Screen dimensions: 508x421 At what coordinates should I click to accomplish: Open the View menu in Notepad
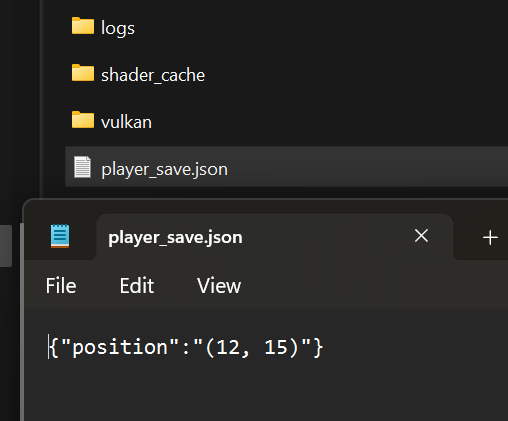click(219, 286)
